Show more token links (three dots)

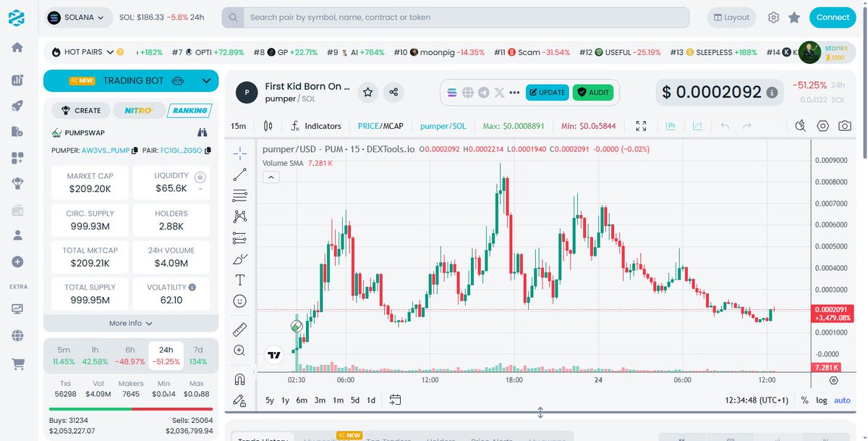(514, 93)
